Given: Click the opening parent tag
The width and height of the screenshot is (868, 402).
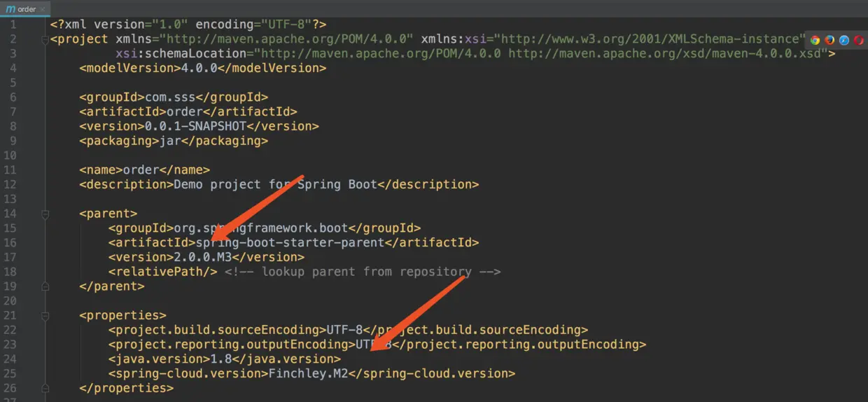Looking at the screenshot, I should point(108,214).
